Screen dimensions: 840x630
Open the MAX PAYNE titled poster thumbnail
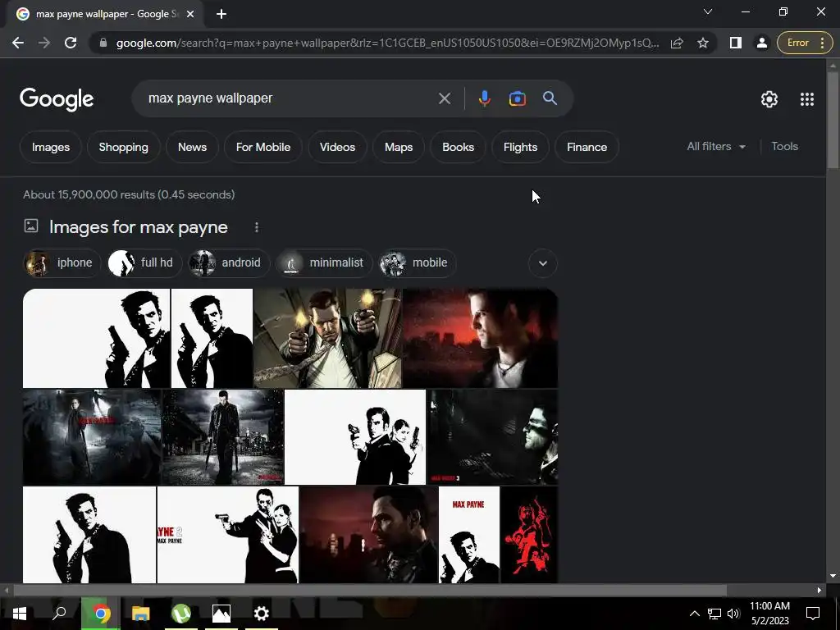(x=468, y=534)
